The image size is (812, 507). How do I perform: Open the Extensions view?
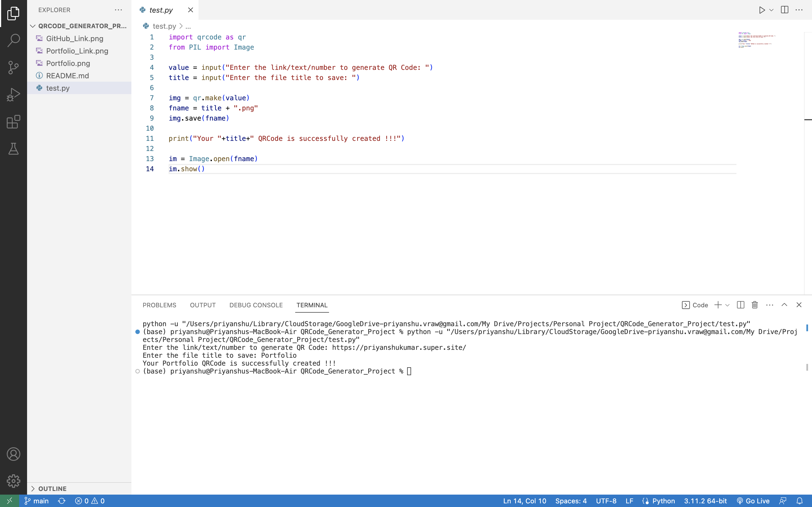tap(14, 122)
